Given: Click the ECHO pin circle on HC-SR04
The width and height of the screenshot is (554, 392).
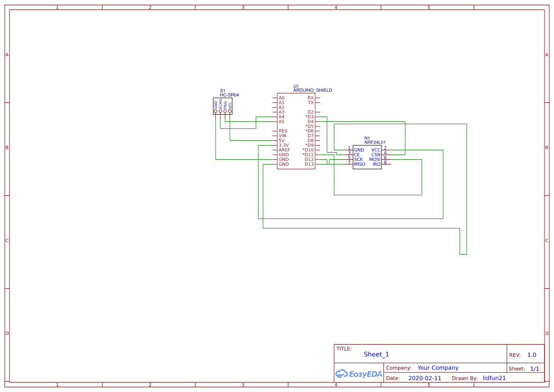Looking at the screenshot, I should tap(220, 111).
